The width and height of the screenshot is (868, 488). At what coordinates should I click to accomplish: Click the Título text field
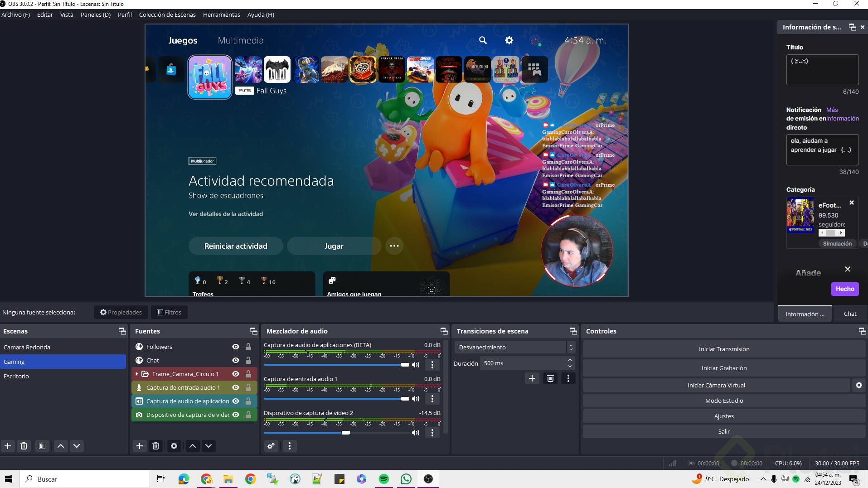[x=822, y=69]
